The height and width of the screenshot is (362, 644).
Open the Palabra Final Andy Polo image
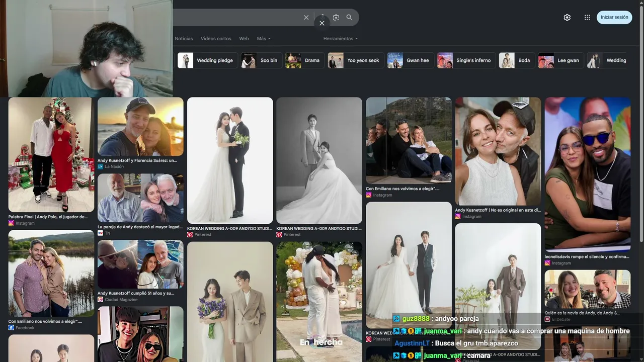point(51,154)
